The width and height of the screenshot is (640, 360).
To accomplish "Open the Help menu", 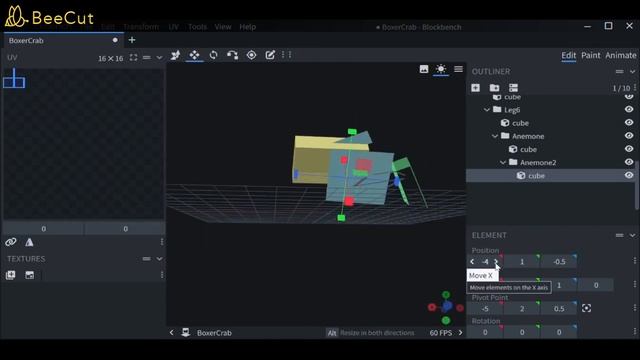I will click(247, 27).
